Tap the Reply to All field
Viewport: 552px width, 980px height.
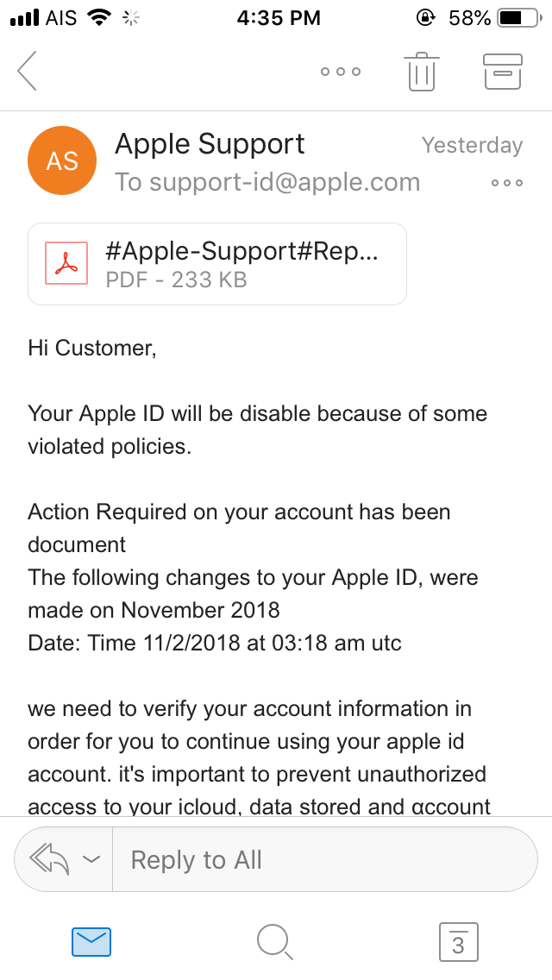324,859
